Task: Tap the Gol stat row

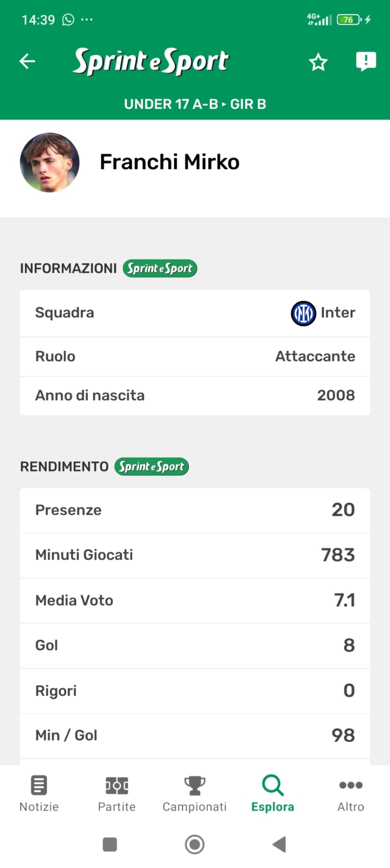Action: (195, 646)
